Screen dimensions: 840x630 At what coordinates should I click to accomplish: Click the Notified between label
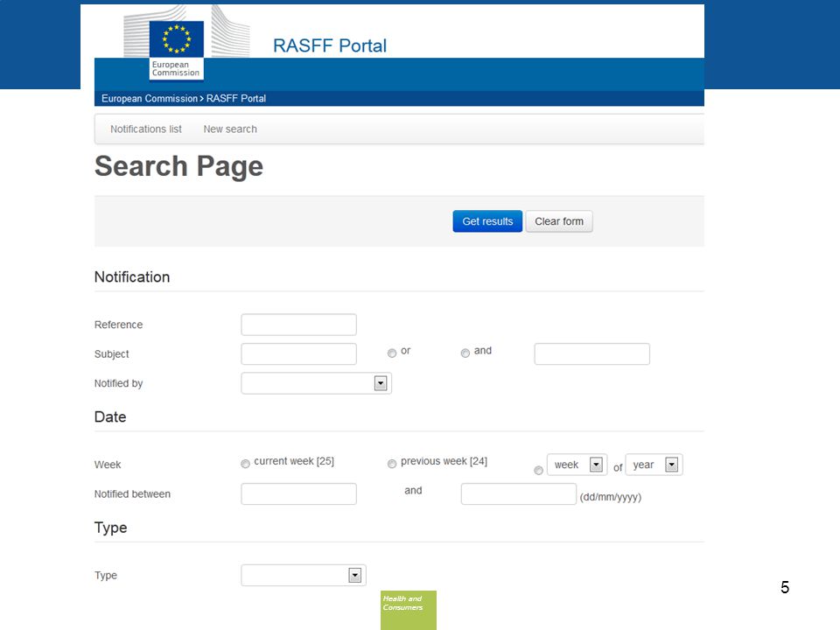[132, 493]
